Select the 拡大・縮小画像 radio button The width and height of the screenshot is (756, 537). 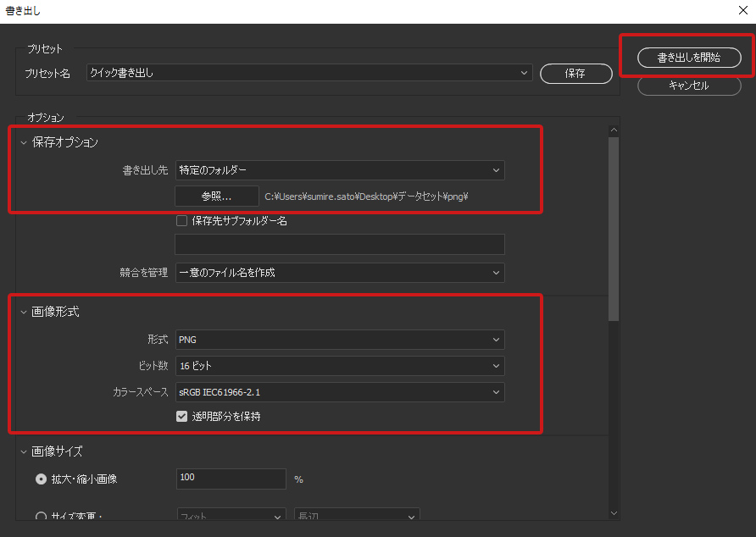pos(42,479)
